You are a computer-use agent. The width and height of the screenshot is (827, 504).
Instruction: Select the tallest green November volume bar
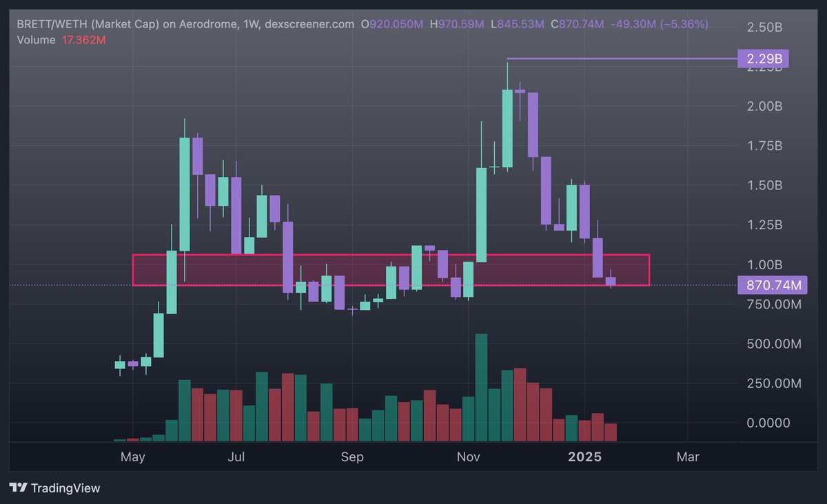point(481,387)
